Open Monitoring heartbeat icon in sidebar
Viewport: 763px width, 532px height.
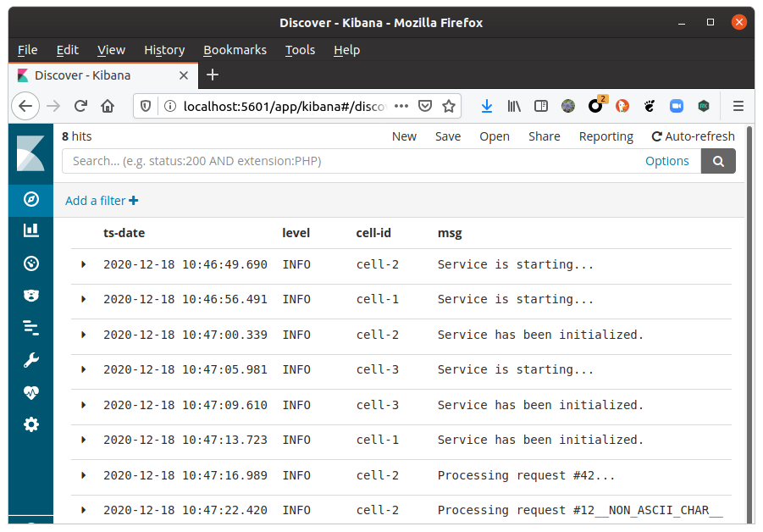(31, 392)
